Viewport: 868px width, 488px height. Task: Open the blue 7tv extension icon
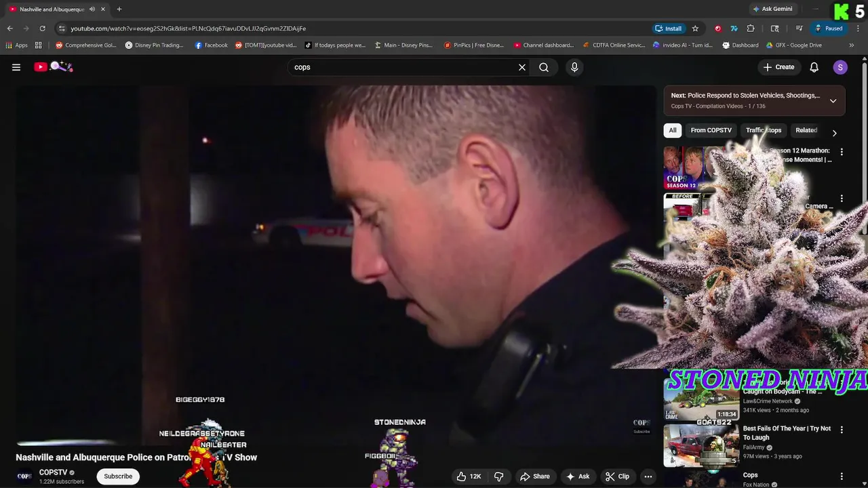[x=734, y=28]
